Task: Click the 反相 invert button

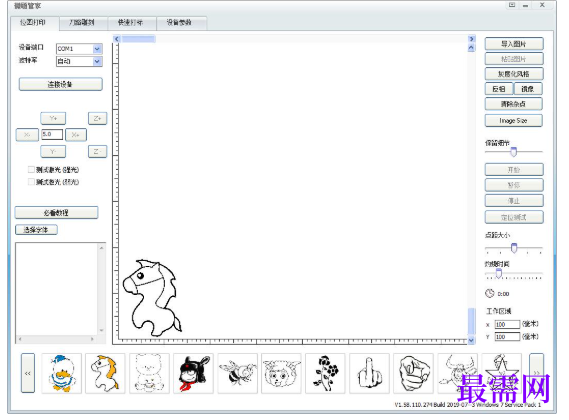Action: 499,89
